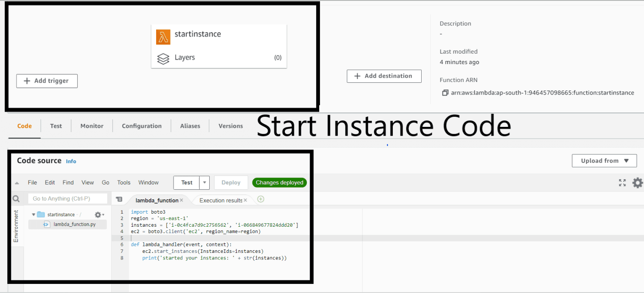Close the lambda_function tab
The width and height of the screenshot is (644, 293).
tap(182, 200)
